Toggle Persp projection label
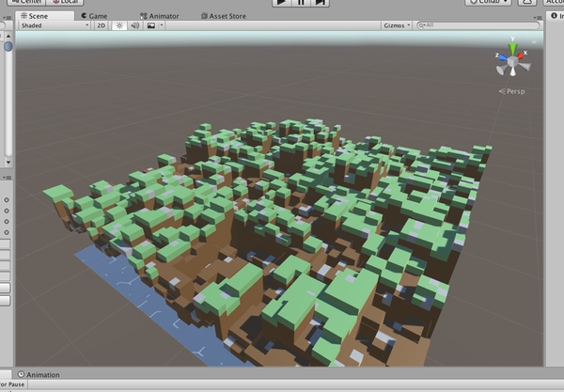This screenshot has height=392, width=564. (x=512, y=91)
